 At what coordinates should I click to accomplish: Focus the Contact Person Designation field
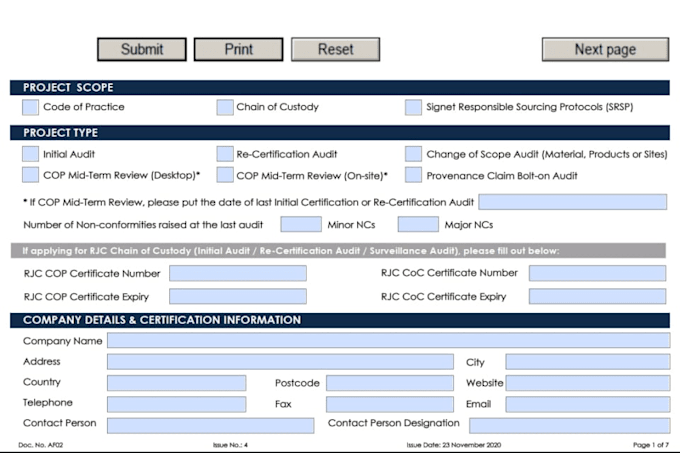pos(569,425)
